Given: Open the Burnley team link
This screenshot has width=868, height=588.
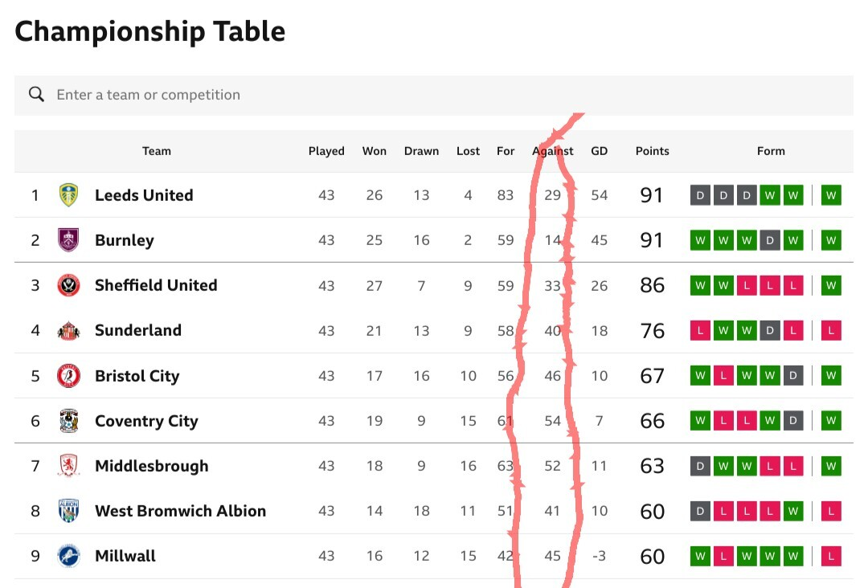Looking at the screenshot, I should point(125,241).
